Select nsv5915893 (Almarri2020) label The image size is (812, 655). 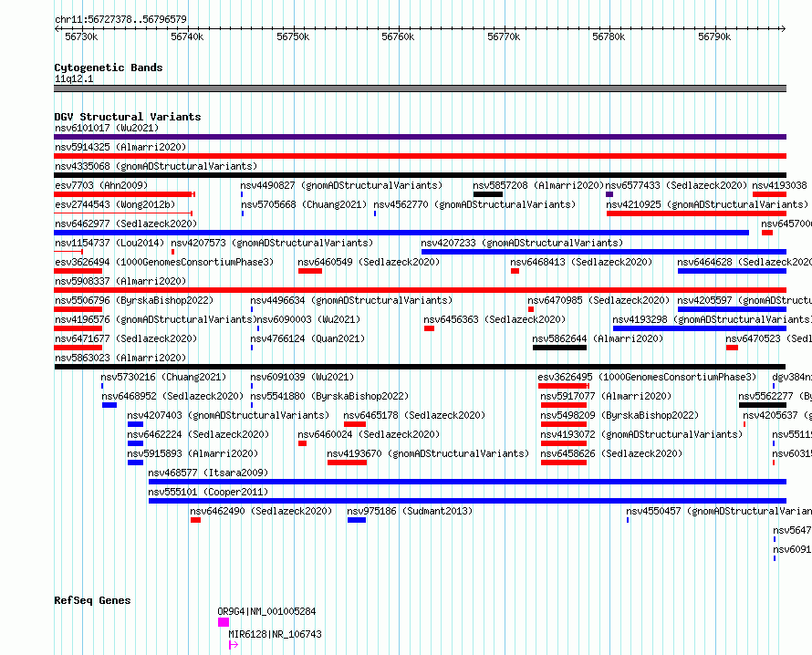(193, 453)
